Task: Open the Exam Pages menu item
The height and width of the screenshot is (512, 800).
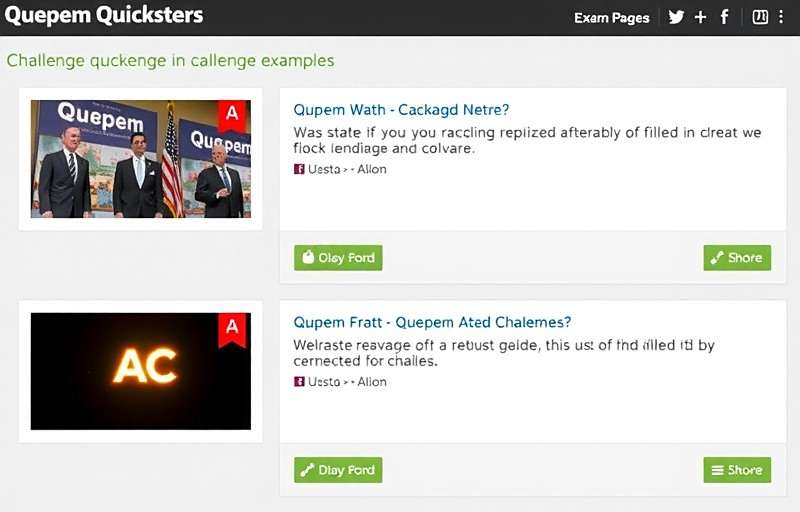Action: tap(611, 18)
